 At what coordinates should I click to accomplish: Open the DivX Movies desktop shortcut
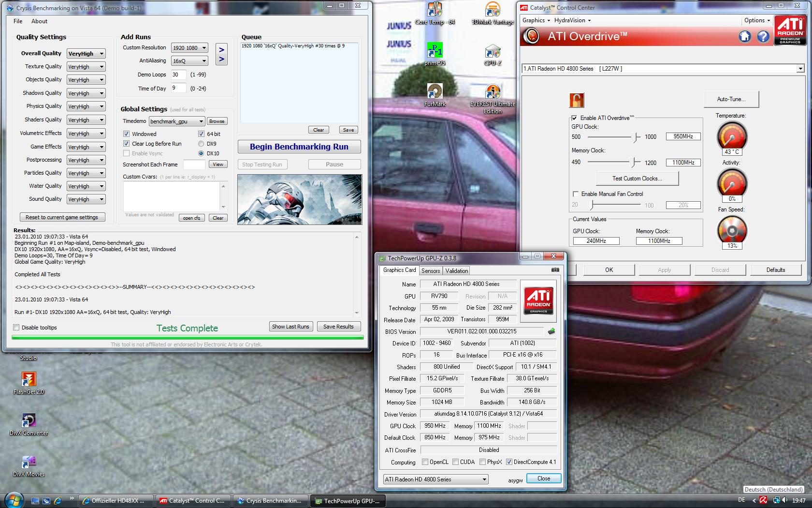point(29,466)
